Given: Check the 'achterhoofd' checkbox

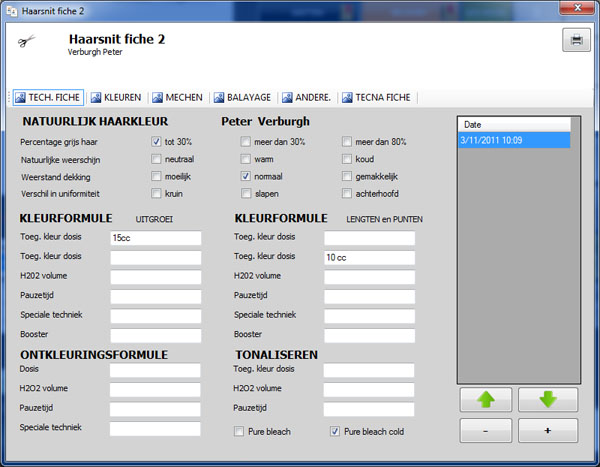Looking at the screenshot, I should coord(347,193).
